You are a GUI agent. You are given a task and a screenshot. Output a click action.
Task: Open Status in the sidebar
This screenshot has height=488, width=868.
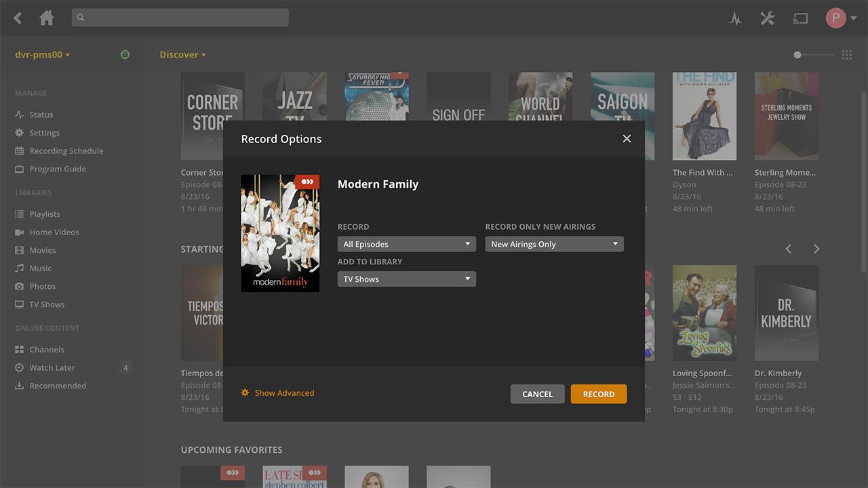[x=41, y=115]
